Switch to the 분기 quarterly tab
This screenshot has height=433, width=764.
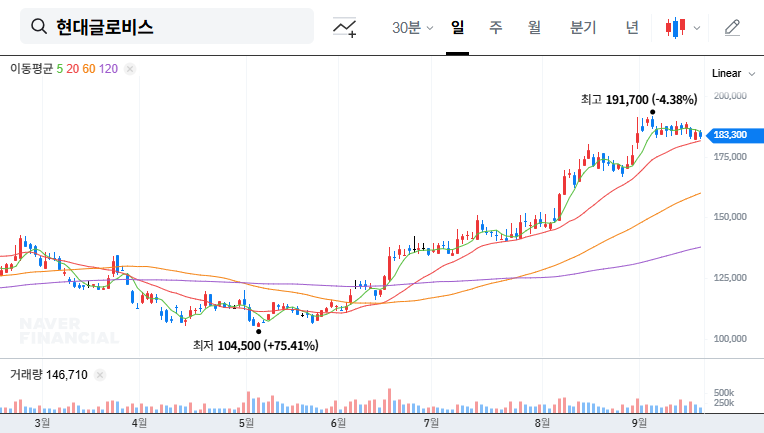pos(583,27)
